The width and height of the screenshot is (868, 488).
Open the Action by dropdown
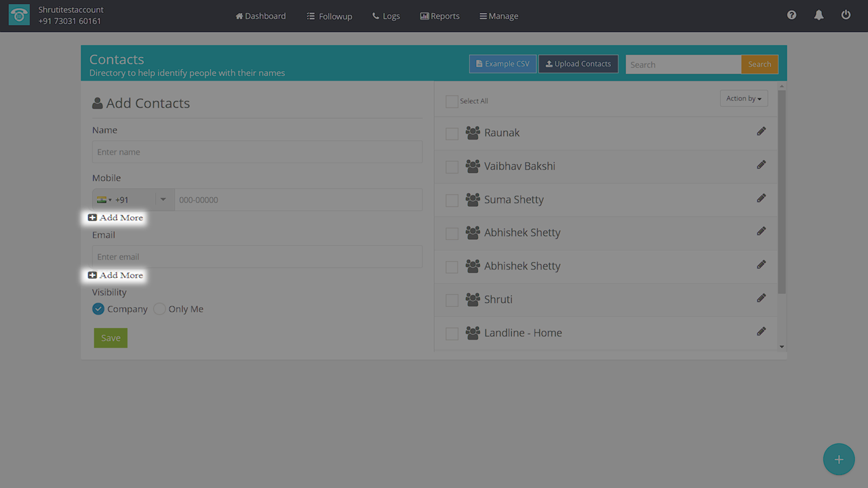[x=743, y=99]
